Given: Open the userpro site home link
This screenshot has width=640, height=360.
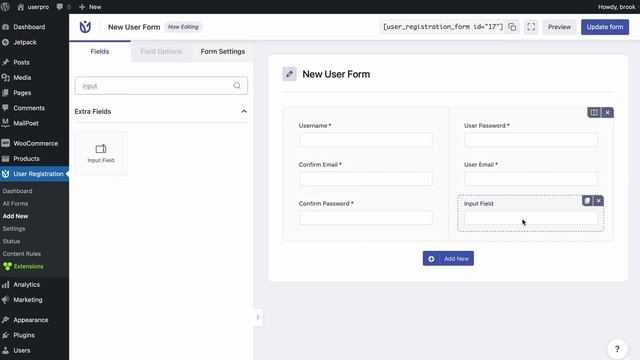Looking at the screenshot, I should (33, 7).
